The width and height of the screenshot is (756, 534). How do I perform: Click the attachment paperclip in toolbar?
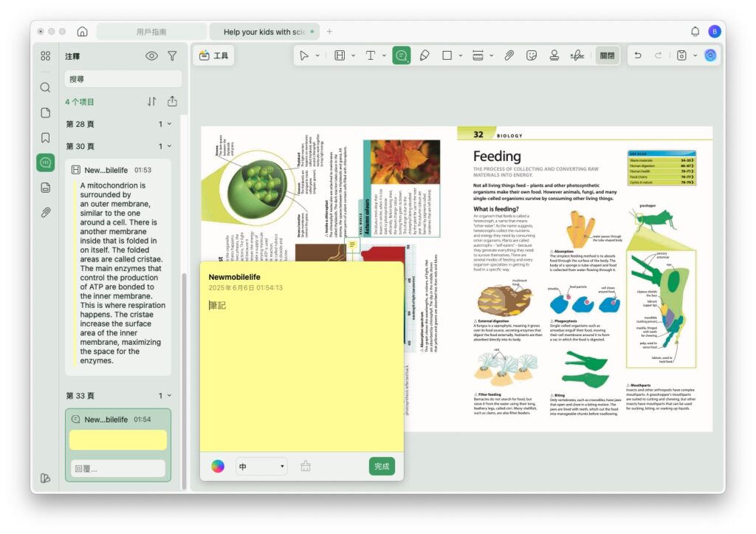509,55
